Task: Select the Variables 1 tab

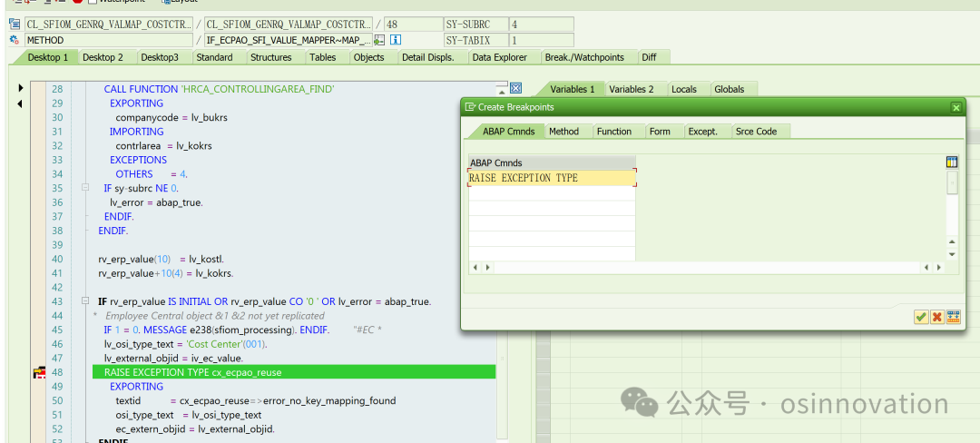Action: [x=573, y=89]
